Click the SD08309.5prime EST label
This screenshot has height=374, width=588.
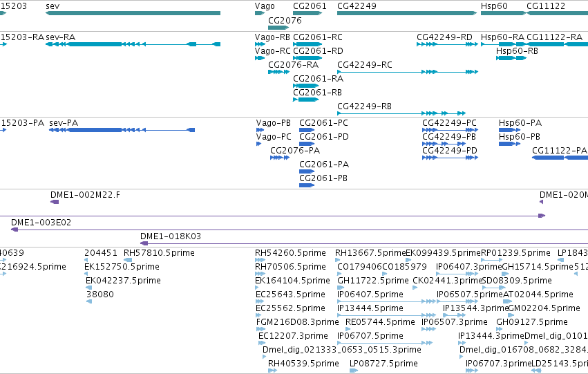click(x=517, y=281)
